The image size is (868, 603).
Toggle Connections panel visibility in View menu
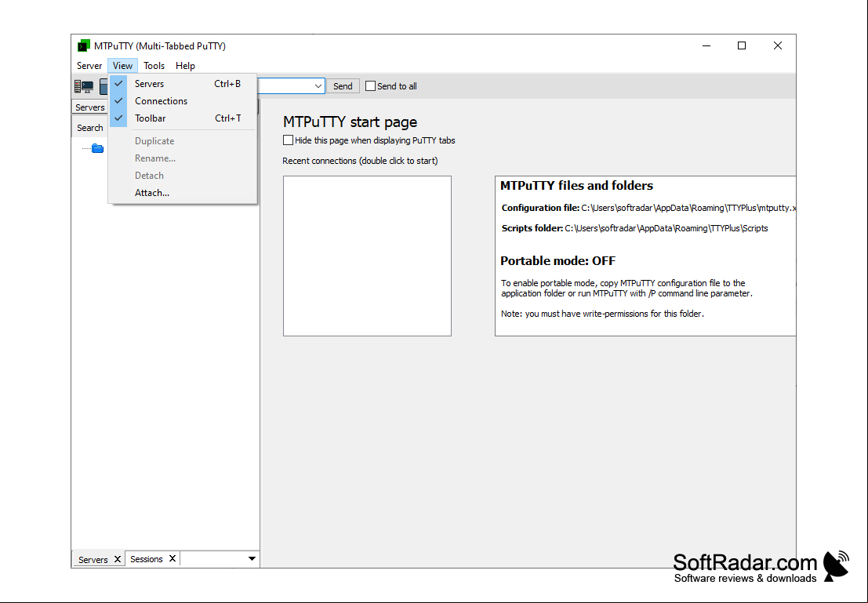[183, 101]
